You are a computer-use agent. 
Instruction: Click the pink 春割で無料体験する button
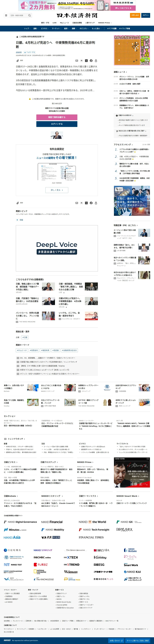click(57, 117)
